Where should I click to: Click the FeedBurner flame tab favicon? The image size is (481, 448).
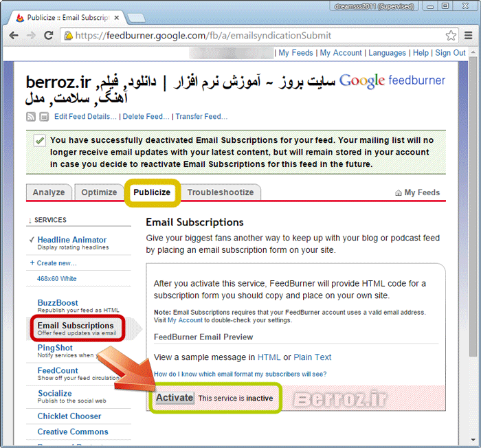pos(20,18)
